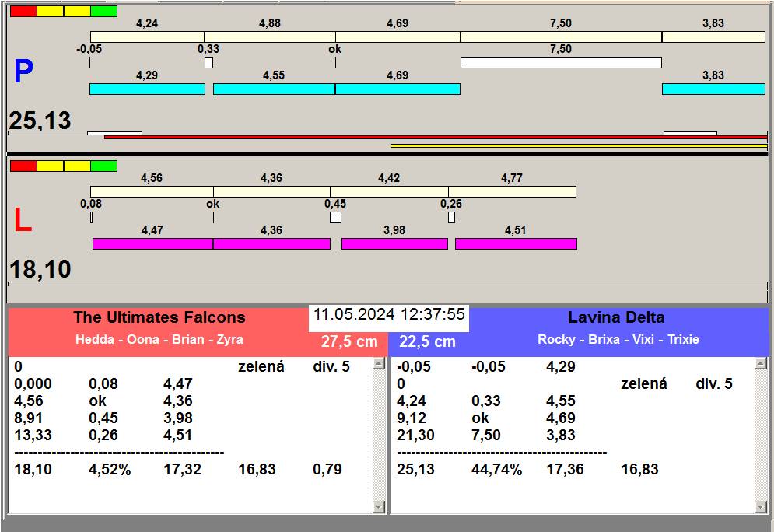
Task: Click the 0,79 value in Falcons results
Action: tap(327, 469)
